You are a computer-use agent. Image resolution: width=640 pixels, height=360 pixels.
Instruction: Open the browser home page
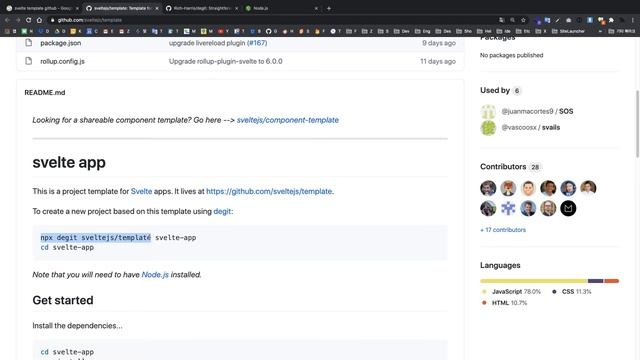39,20
